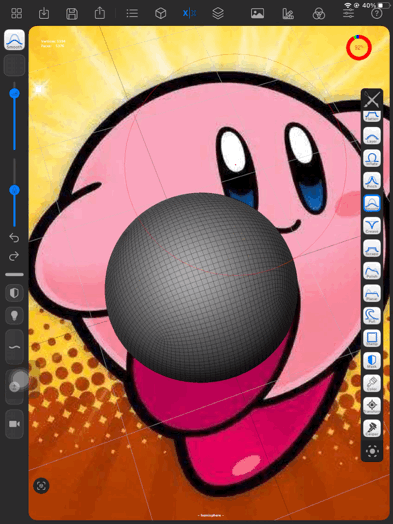Select the Inflate sculpting tool
Screen dimensions: 393x524
[372, 158]
